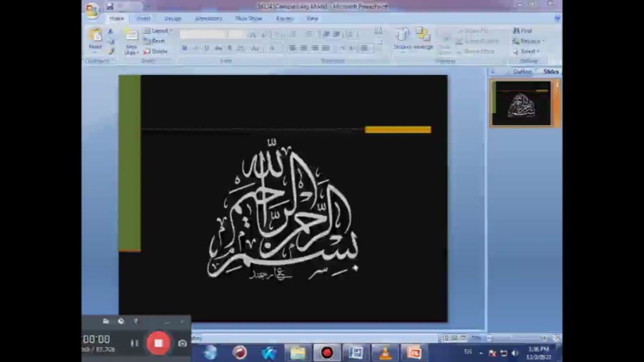Toggle underline formatting

(x=207, y=49)
